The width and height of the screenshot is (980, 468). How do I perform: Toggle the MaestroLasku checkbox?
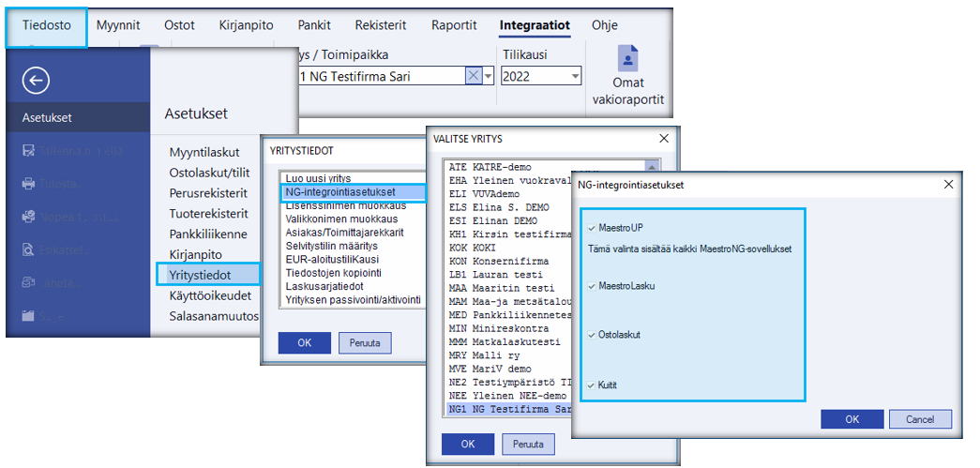point(590,285)
